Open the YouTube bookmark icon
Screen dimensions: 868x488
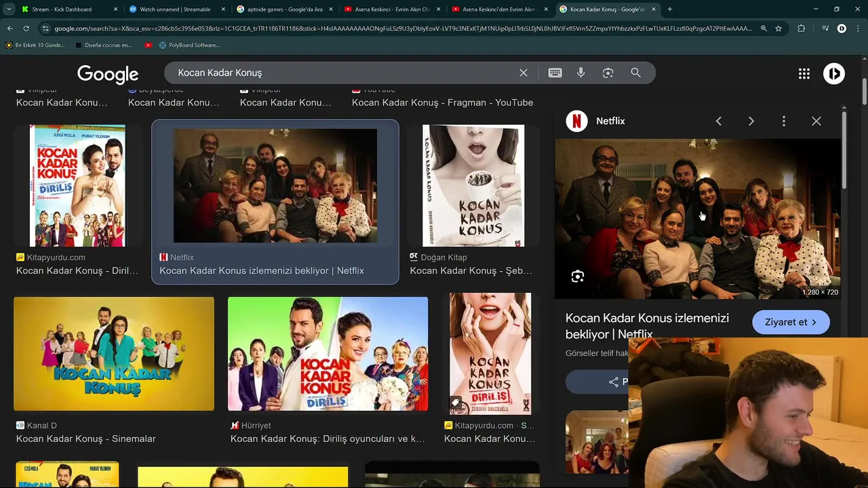pos(148,45)
